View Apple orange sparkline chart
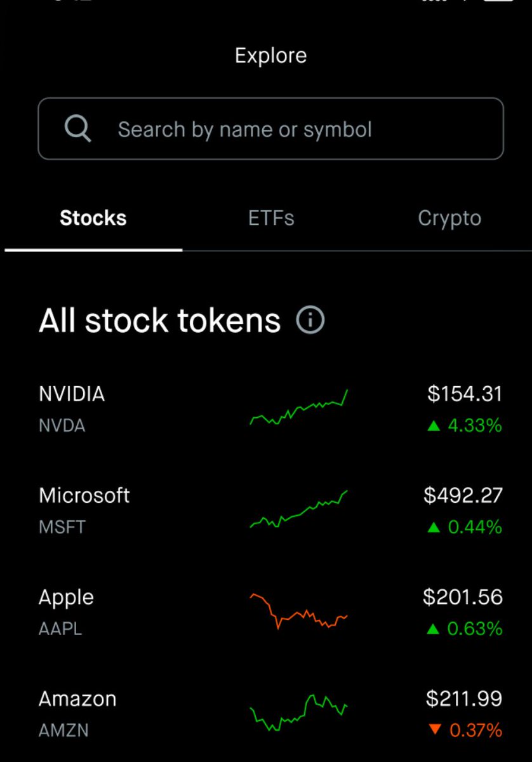532x762 pixels. tap(299, 611)
